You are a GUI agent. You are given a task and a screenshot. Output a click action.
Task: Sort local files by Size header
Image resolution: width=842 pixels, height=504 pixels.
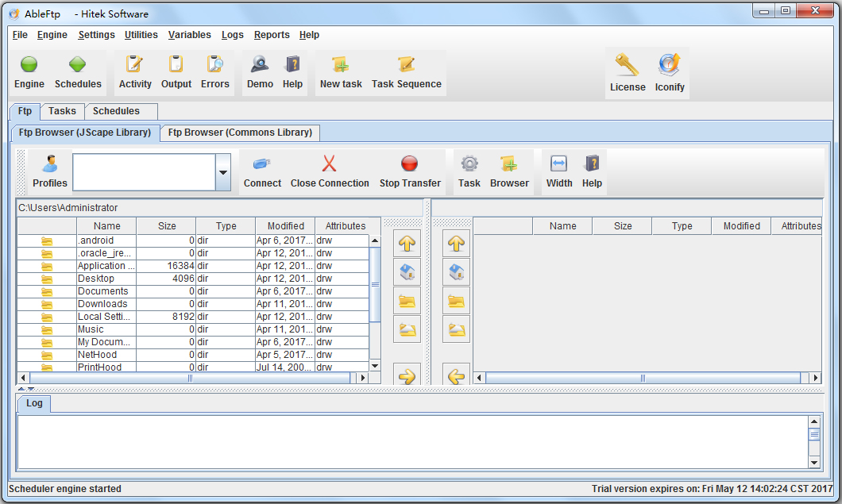click(x=167, y=226)
